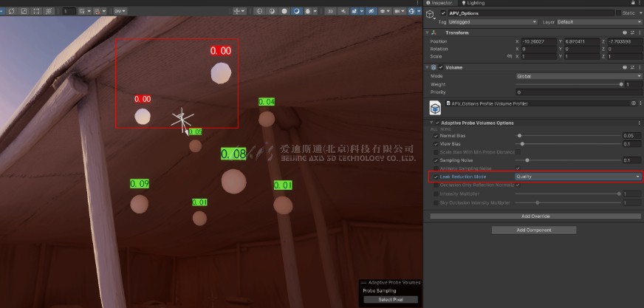
Task: Enable the Intensity Multiplier override checkbox
Action: click(x=436, y=194)
